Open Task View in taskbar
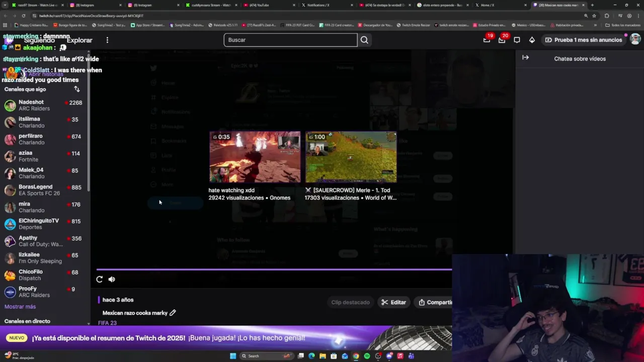This screenshot has width=644, height=362. [x=301, y=356]
